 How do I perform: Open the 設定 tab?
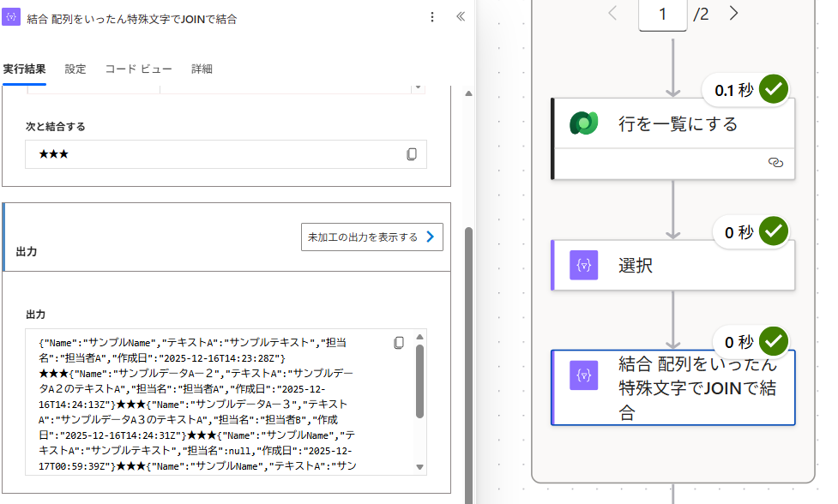click(x=75, y=69)
